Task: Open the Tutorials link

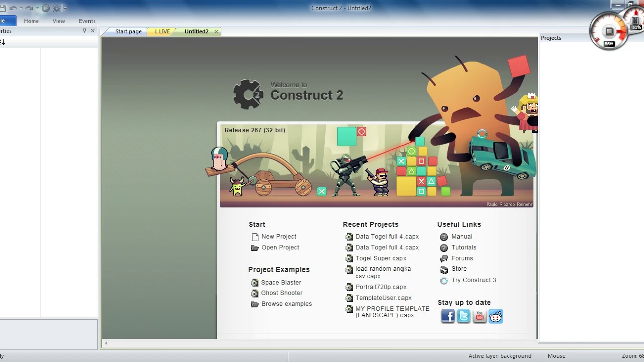Action: [464, 247]
